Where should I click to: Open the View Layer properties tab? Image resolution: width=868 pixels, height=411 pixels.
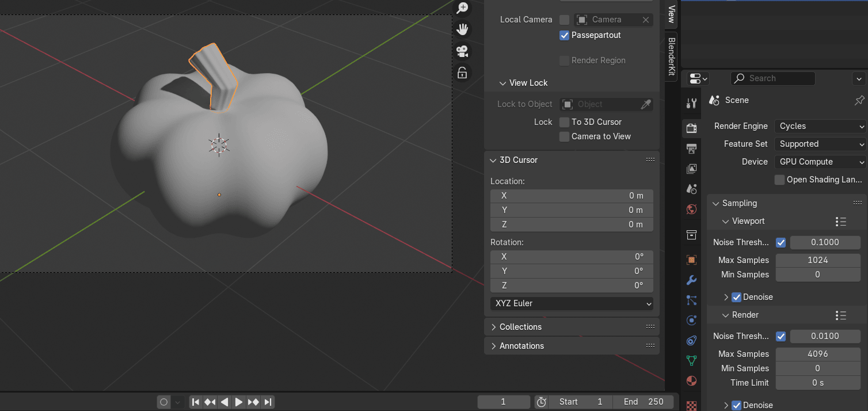pos(692,169)
